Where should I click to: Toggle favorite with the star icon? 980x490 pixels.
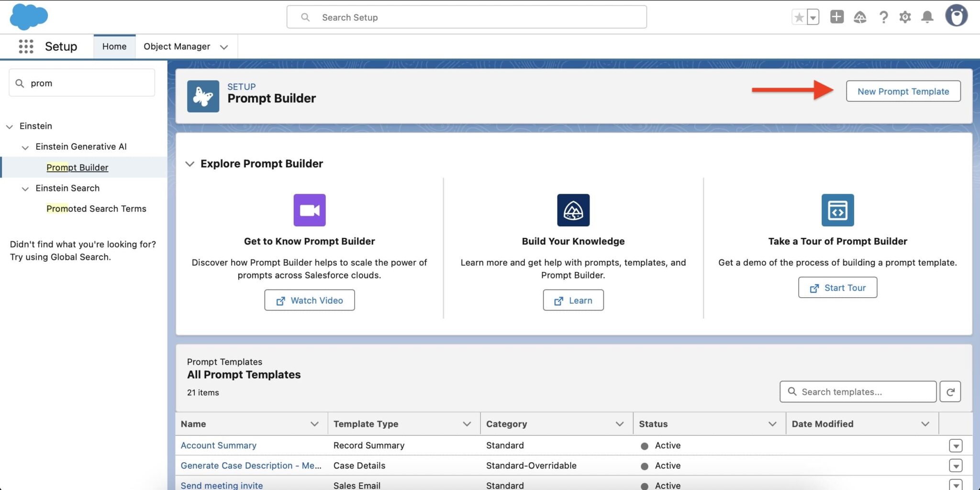coord(799,17)
